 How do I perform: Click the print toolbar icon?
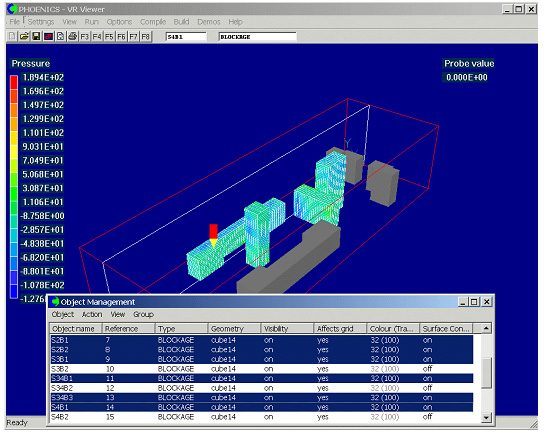pyautogui.click(x=73, y=36)
